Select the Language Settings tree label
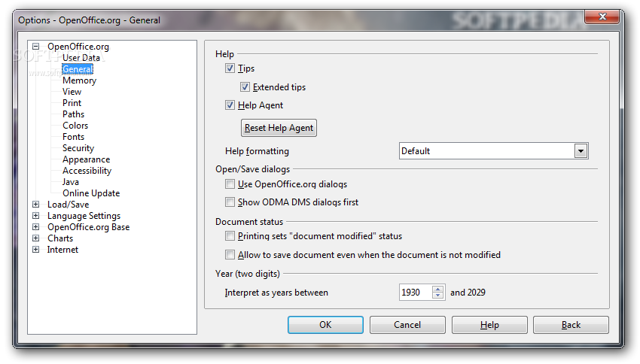This screenshot has width=640, height=364. click(x=84, y=216)
